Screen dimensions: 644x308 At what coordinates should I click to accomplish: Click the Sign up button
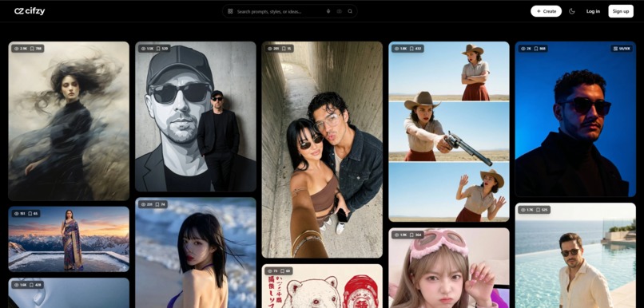coord(621,11)
